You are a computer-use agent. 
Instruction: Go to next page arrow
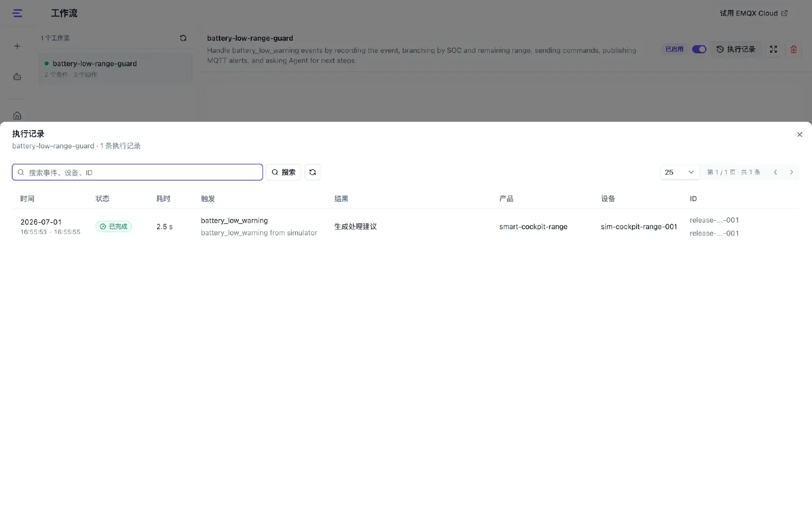791,172
